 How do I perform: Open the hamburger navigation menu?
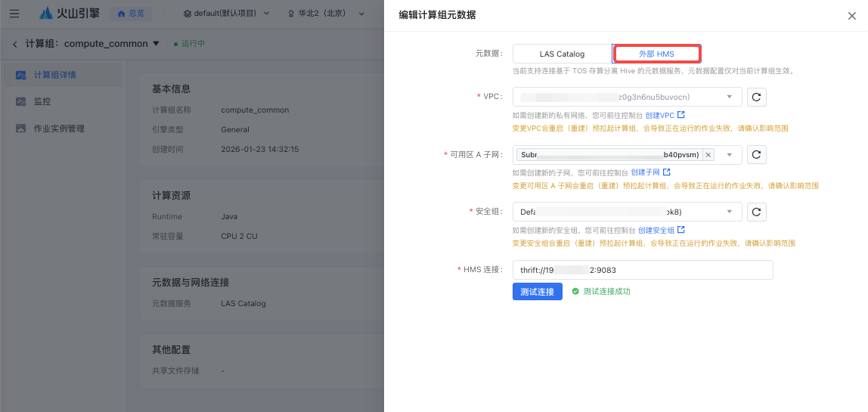14,14
